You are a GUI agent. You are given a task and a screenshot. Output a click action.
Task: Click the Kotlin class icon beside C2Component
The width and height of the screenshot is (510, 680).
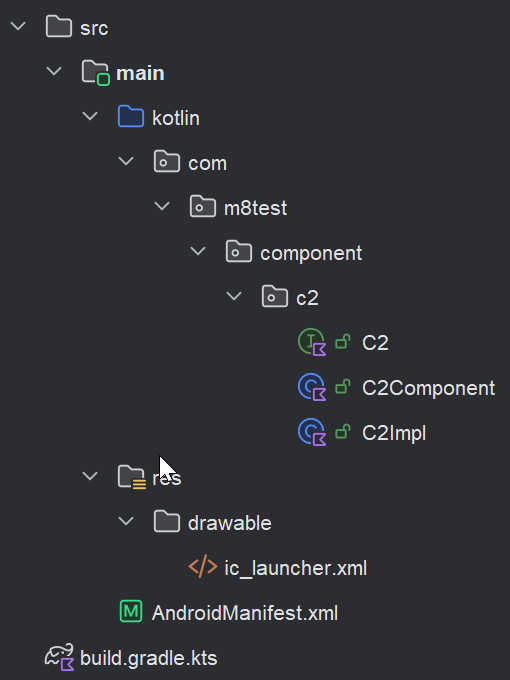pyautogui.click(x=312, y=387)
